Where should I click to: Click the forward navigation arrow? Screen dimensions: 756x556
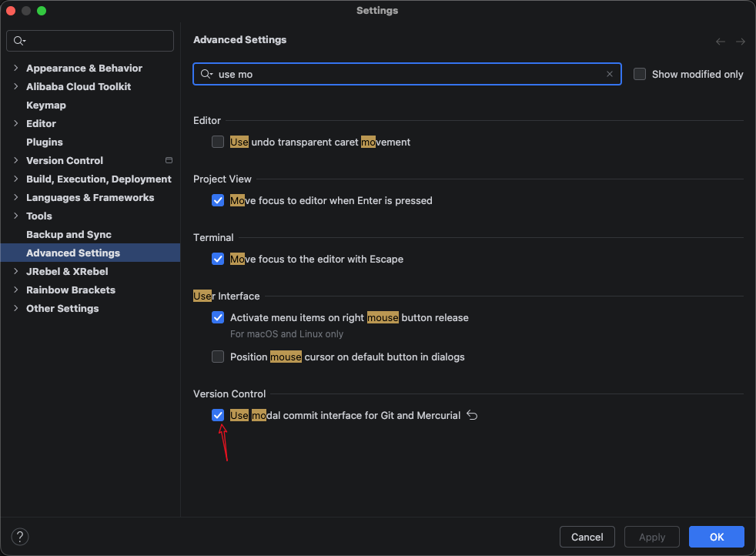(x=741, y=42)
